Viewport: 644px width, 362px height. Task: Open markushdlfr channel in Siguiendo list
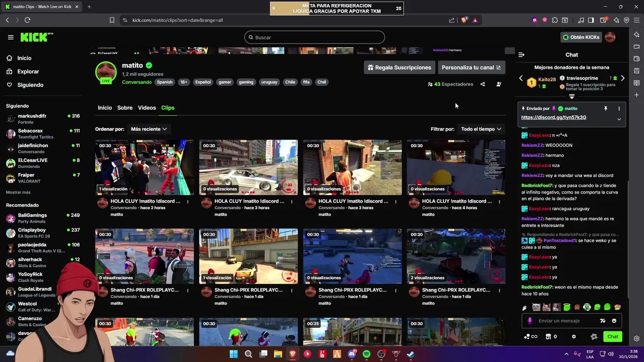42,119
